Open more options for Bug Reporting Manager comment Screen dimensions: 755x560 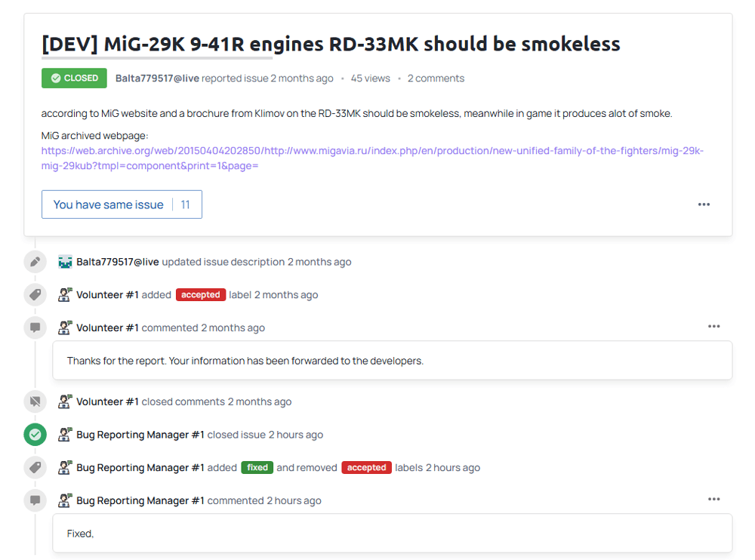[713, 500]
